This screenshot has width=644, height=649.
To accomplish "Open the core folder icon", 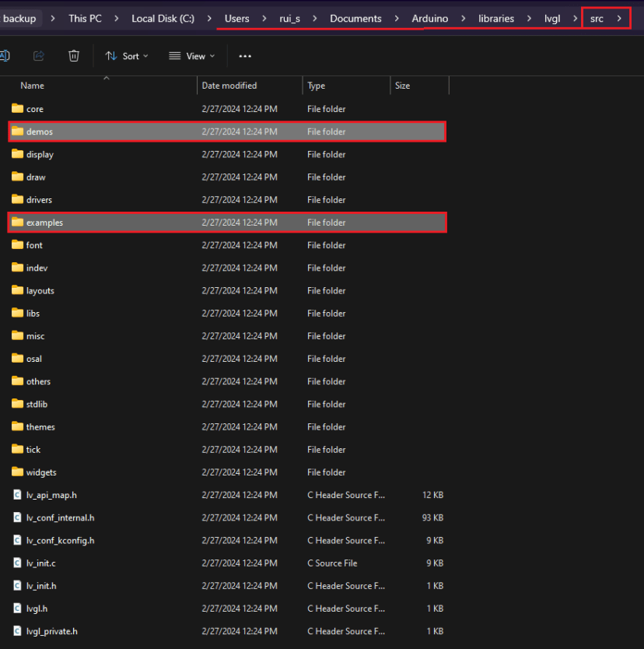I will click(x=17, y=109).
